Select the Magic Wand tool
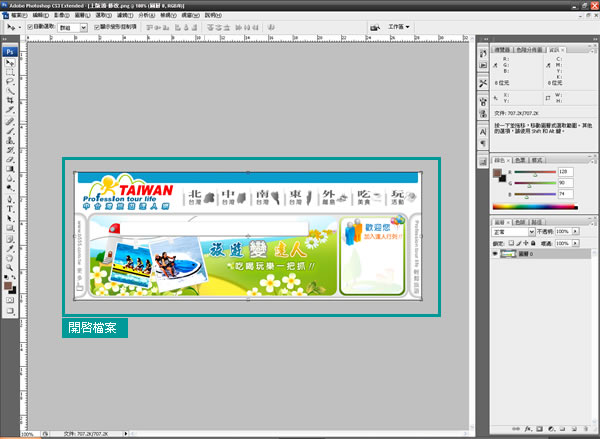The height and width of the screenshot is (439, 600). point(10,91)
